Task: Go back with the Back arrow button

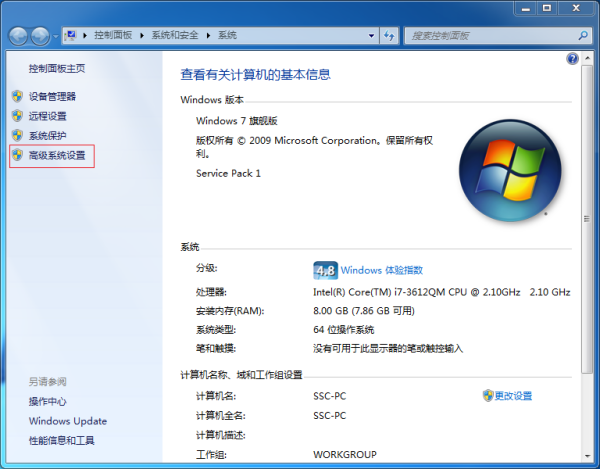Action: pyautogui.click(x=18, y=36)
